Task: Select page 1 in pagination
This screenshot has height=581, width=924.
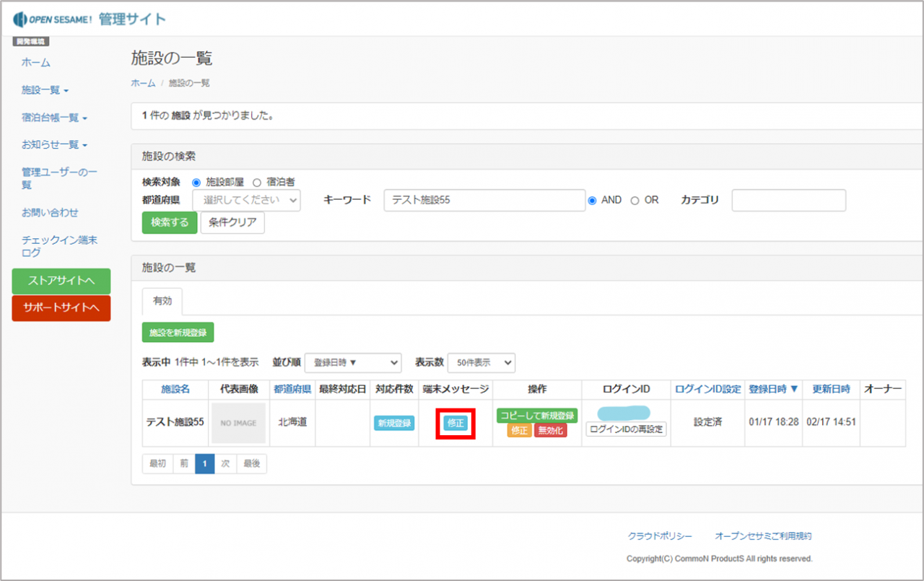Action: [205, 464]
